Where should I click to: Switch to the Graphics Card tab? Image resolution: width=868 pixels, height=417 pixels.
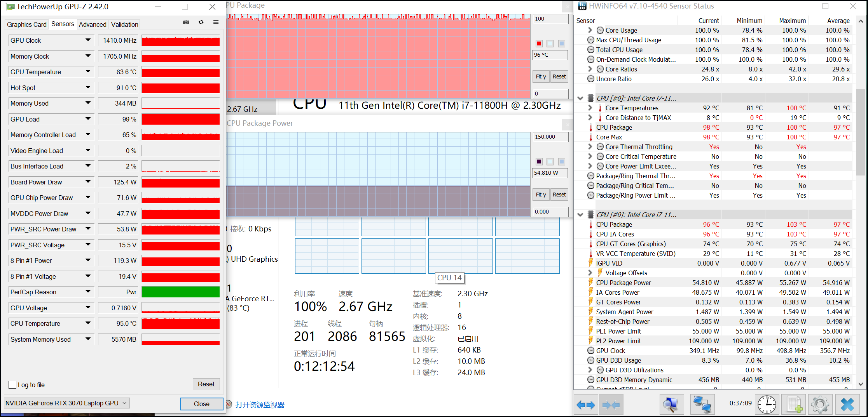tap(26, 24)
